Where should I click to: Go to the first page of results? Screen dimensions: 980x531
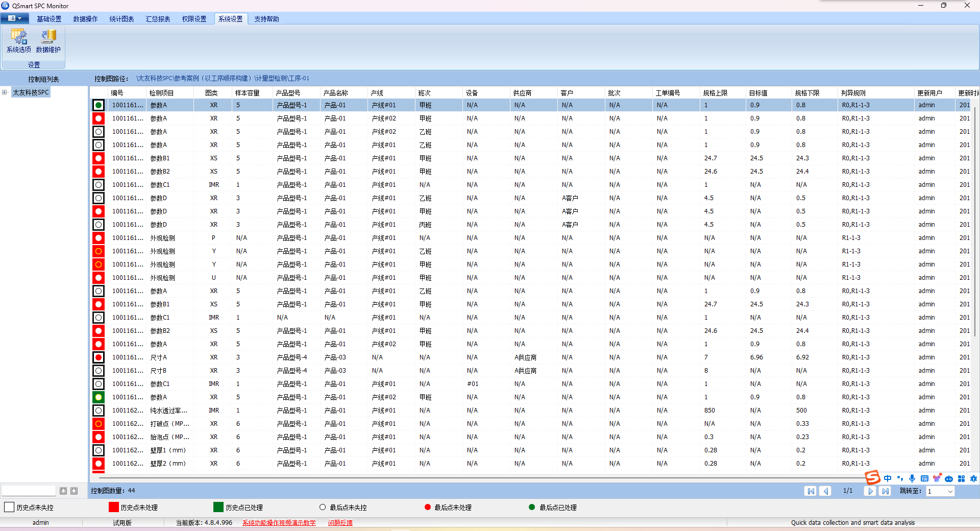tap(810, 491)
